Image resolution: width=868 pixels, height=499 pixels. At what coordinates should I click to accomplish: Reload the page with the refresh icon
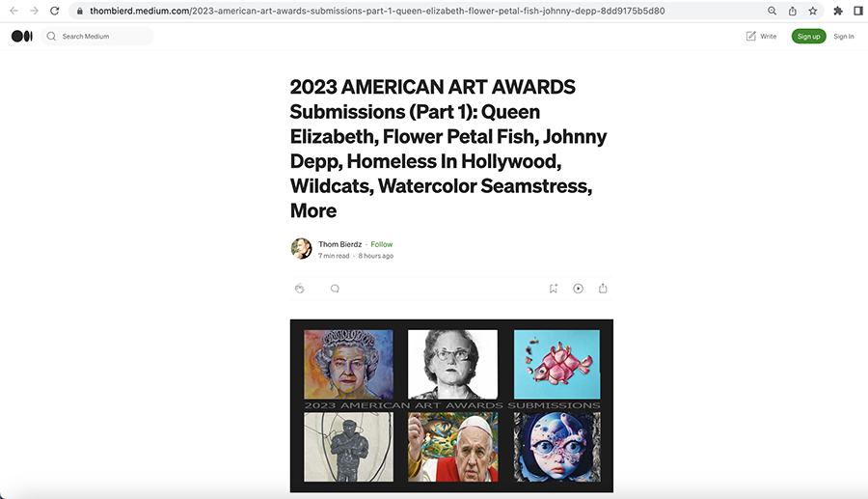pyautogui.click(x=54, y=11)
